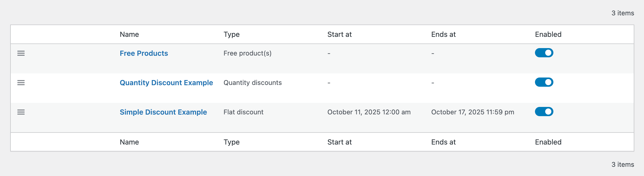Viewport: 644px width, 176px height.
Task: Switch off the Simple Discount Example toggle
Action: [544, 112]
